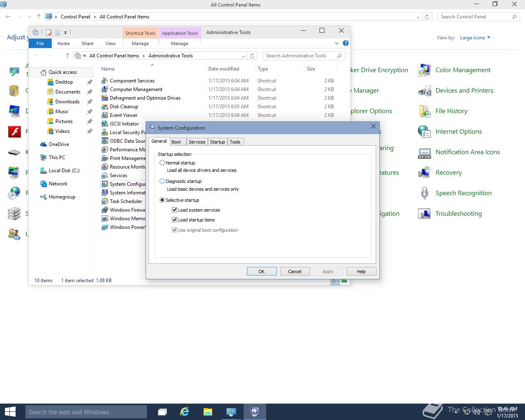This screenshot has height=420, width=525.
Task: Click Cancel in System Configuration
Action: point(294,272)
